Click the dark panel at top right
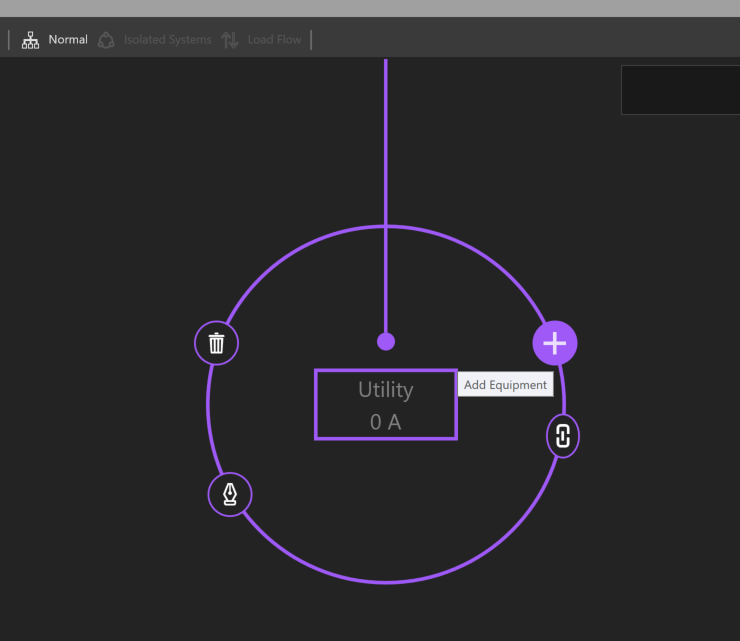 click(680, 90)
